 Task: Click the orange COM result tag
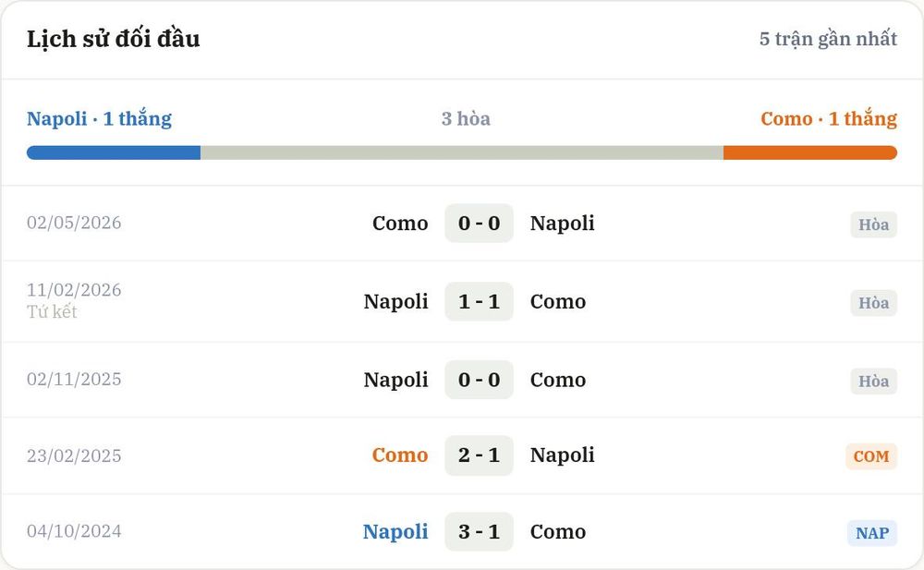[871, 456]
